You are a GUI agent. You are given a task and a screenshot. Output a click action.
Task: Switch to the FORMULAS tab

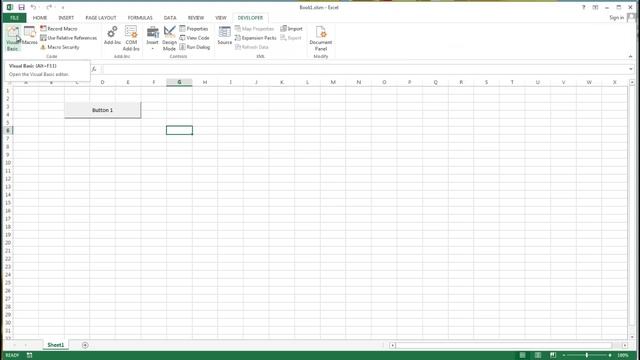click(140, 18)
